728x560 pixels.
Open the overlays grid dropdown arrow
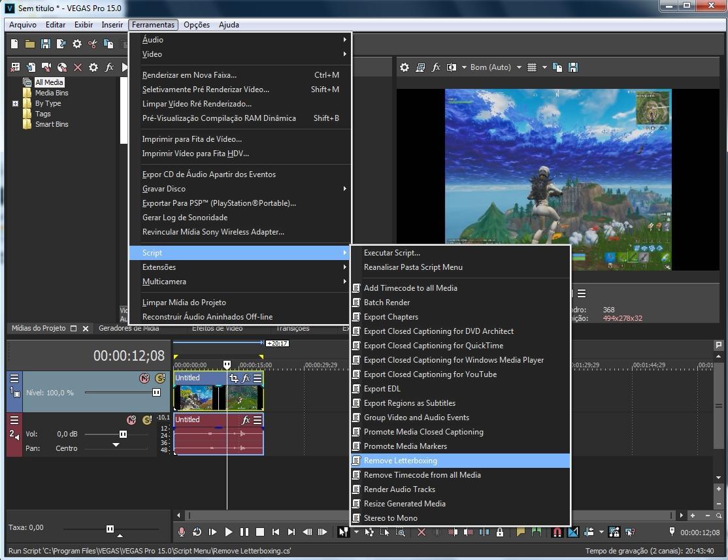544,67
